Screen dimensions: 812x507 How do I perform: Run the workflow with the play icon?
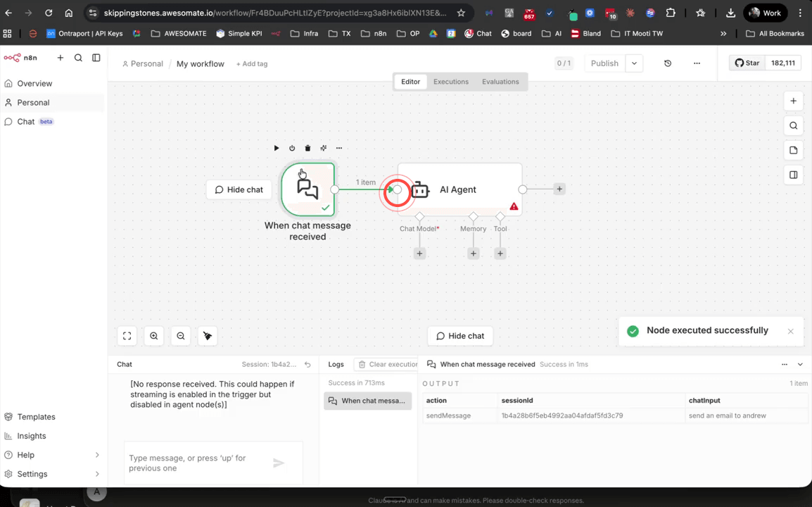click(277, 148)
